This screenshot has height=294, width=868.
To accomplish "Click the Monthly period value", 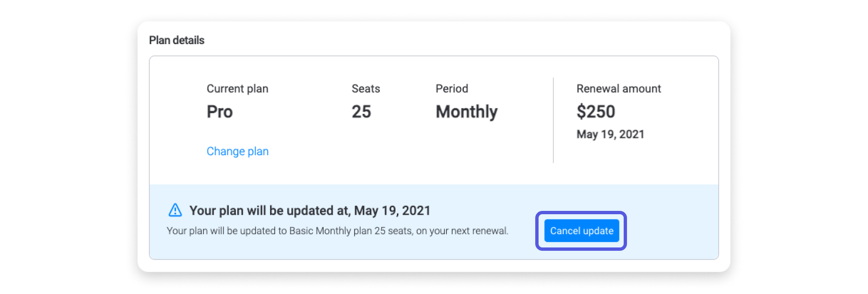I will 467,112.
